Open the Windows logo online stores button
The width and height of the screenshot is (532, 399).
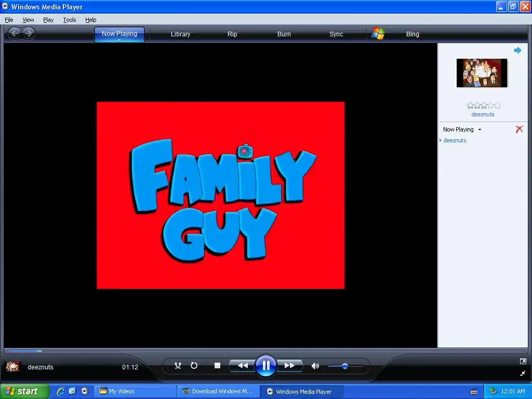coord(378,34)
